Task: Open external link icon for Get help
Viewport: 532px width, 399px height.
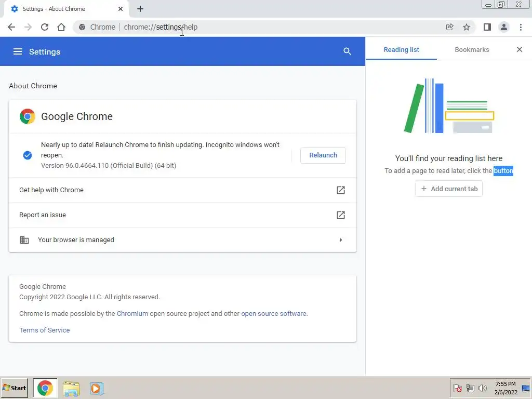Action: click(341, 190)
